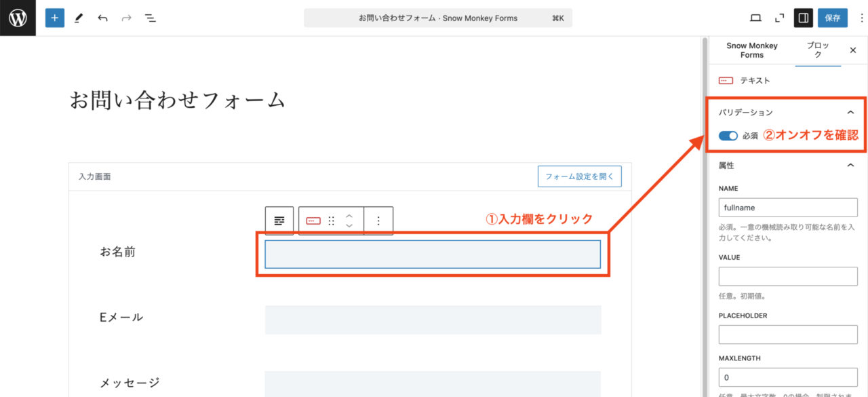Click the 保存 save button
868x397 pixels.
pos(833,18)
